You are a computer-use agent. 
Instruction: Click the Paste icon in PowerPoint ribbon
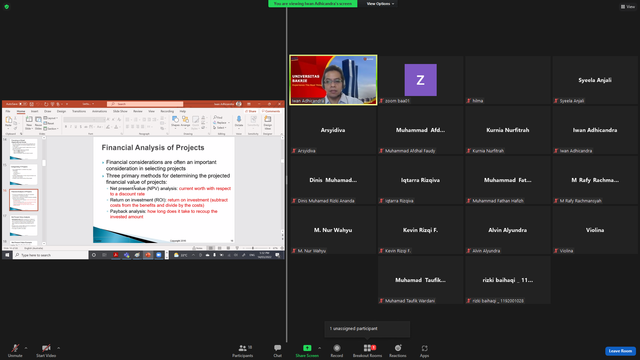[8, 120]
